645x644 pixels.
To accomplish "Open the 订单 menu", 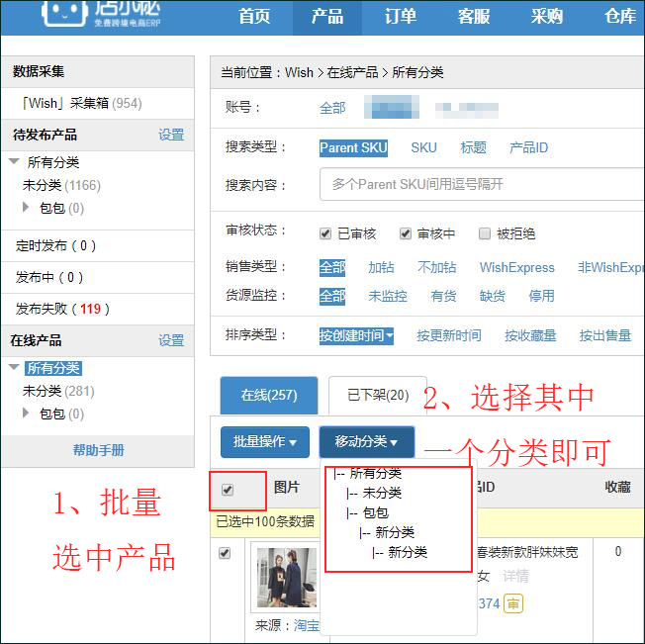I will pos(401,17).
